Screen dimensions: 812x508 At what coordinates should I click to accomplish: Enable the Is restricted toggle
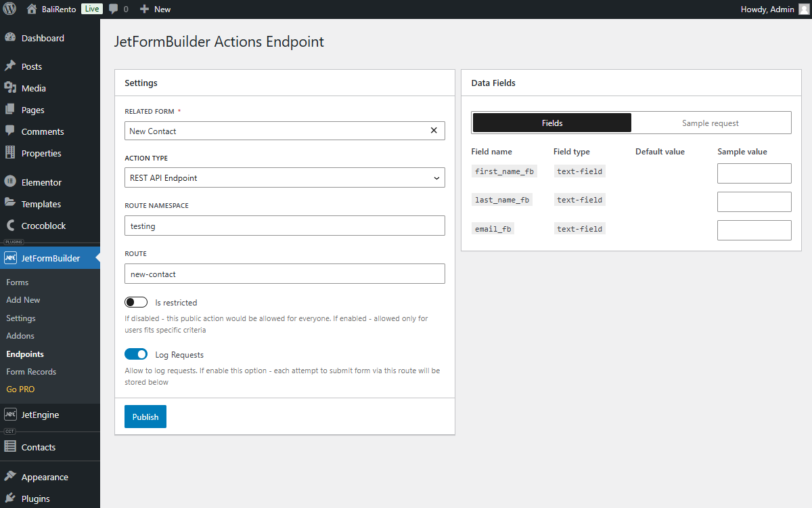(x=135, y=301)
